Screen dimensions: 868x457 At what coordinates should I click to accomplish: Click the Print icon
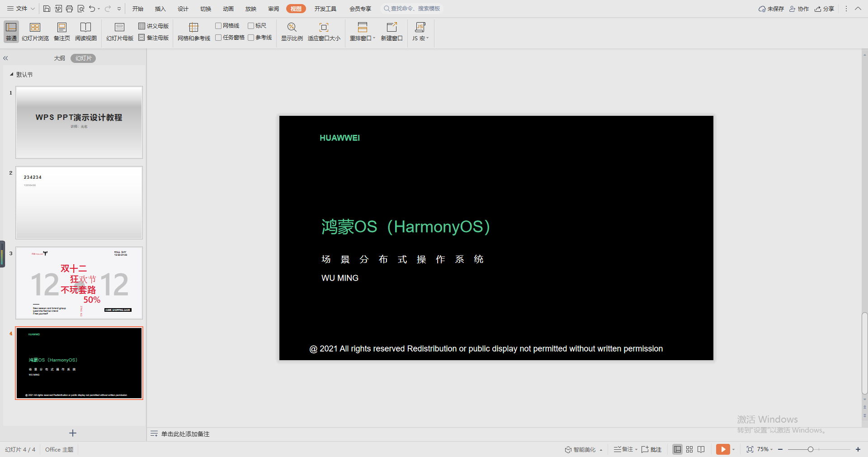[70, 9]
